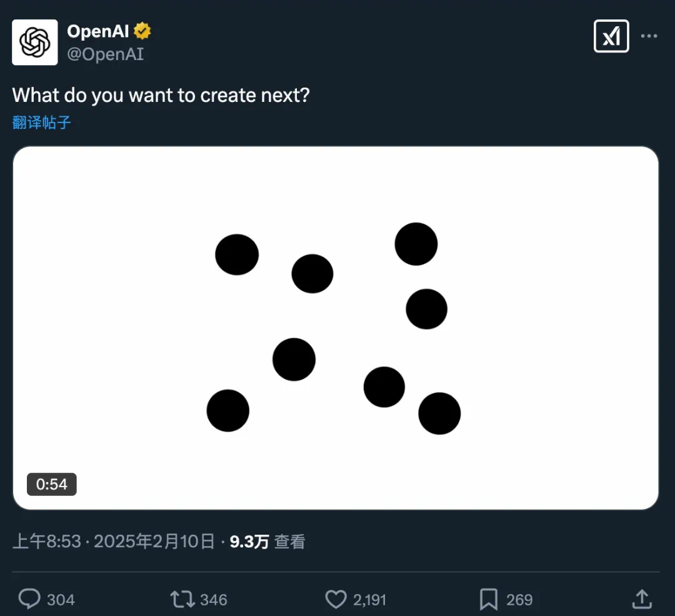
Task: Click the reply count 304
Action: pos(61,599)
